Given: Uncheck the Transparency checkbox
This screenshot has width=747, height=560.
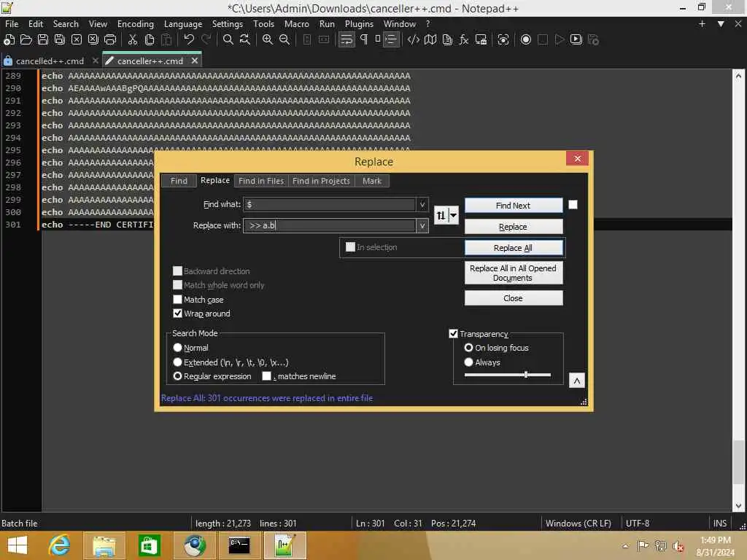Looking at the screenshot, I should (454, 334).
